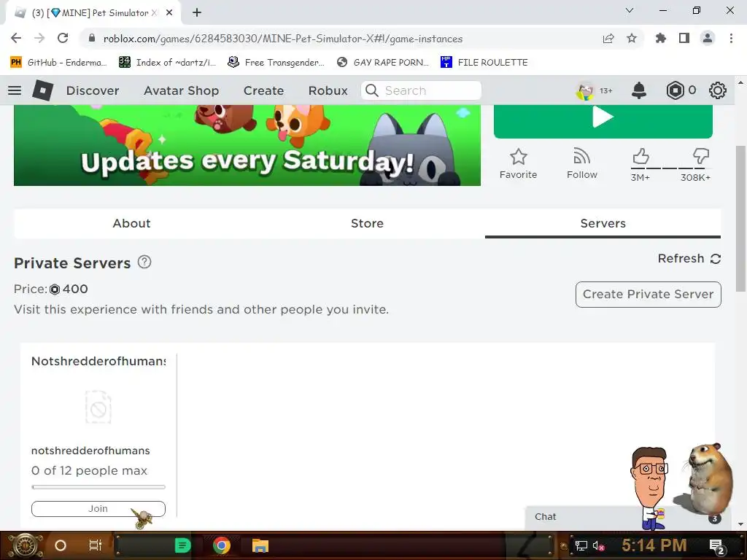Image resolution: width=747 pixels, height=560 pixels.
Task: Open File Explorer from the taskbar
Action: tap(260, 545)
